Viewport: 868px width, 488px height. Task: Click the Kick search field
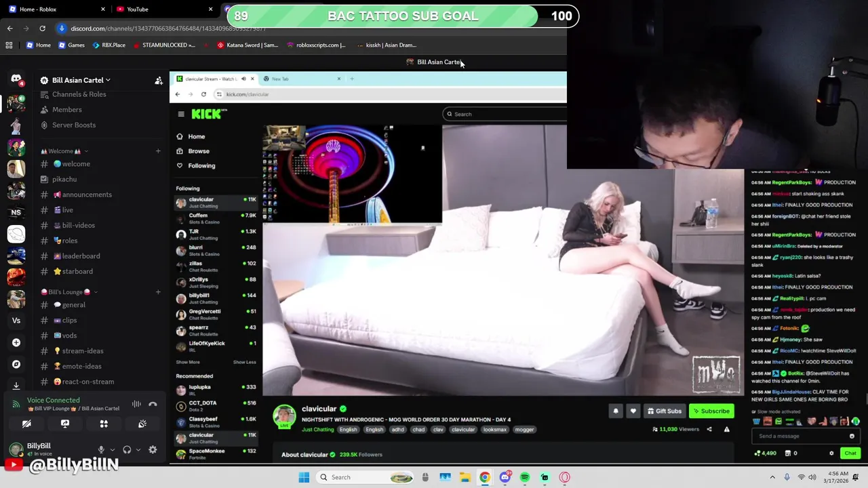click(x=505, y=114)
